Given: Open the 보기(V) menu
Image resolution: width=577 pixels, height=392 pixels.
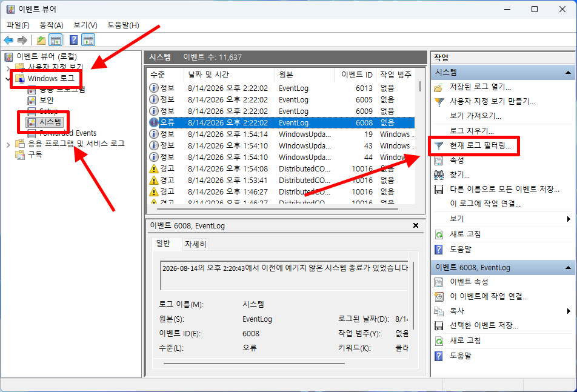Looking at the screenshot, I should pos(85,25).
